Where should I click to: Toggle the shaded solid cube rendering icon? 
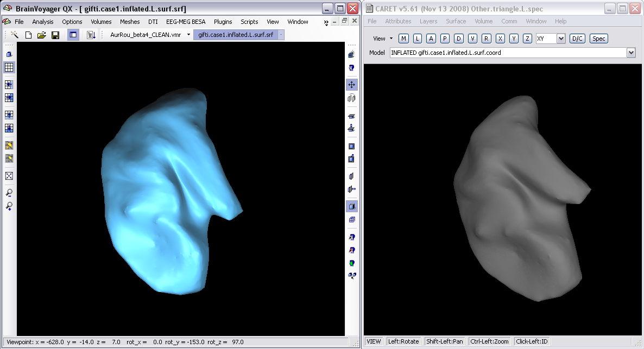(351, 207)
